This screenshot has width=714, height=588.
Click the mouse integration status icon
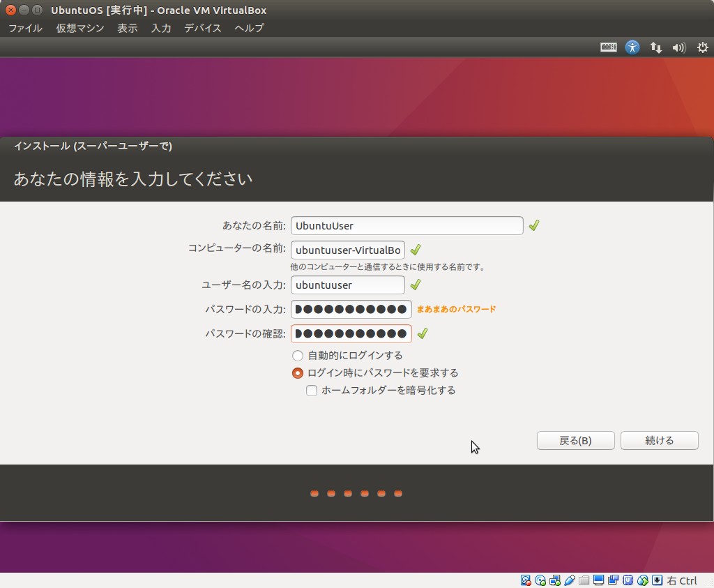pyautogui.click(x=642, y=580)
